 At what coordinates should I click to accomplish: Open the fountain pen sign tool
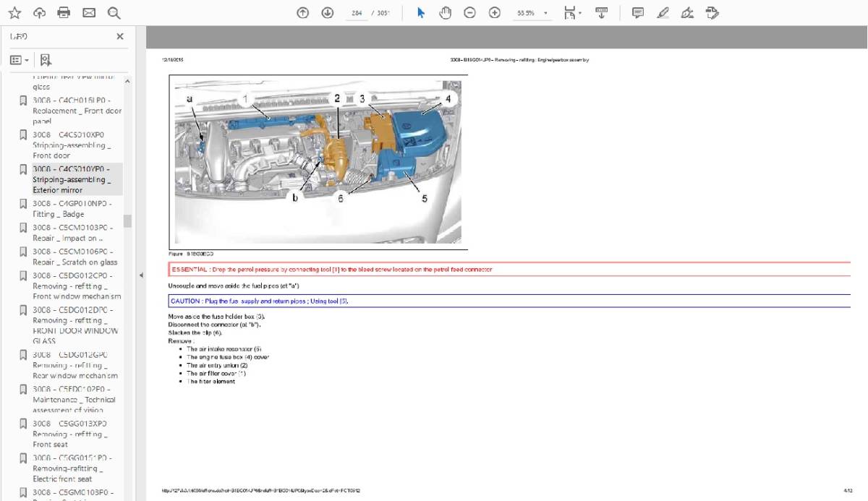[688, 13]
